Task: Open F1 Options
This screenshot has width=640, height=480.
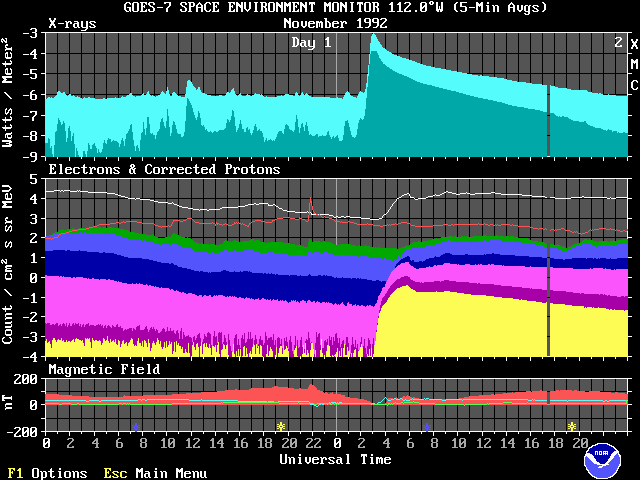Action: click(47, 473)
